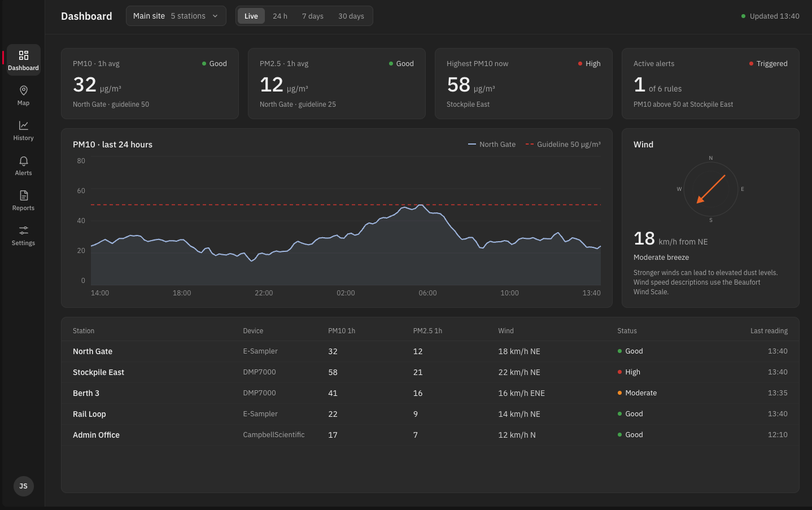Open the PM10 1h avg card

pyautogui.click(x=150, y=84)
